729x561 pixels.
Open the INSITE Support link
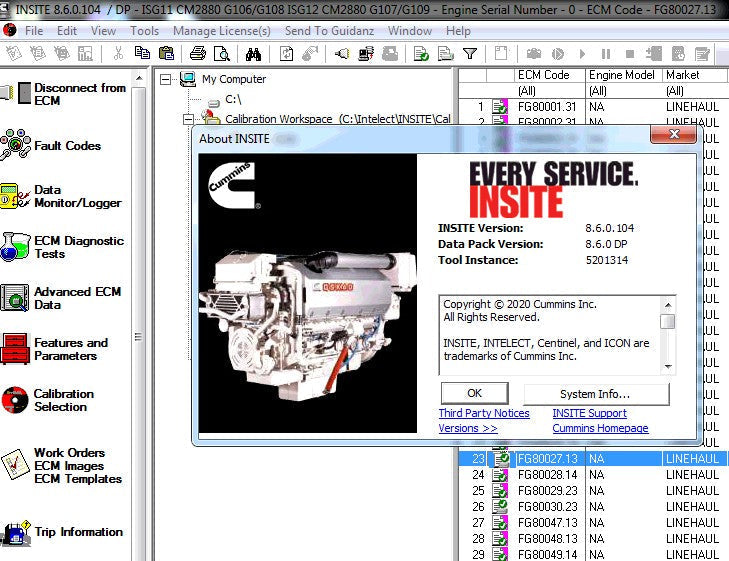(x=590, y=413)
